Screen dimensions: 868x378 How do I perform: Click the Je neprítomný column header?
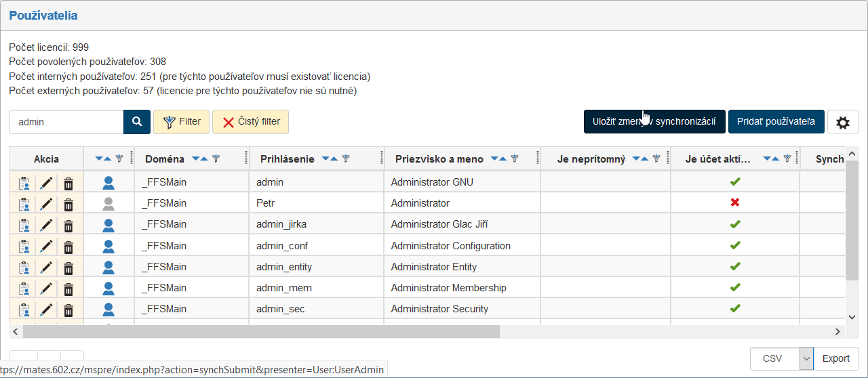pos(591,159)
